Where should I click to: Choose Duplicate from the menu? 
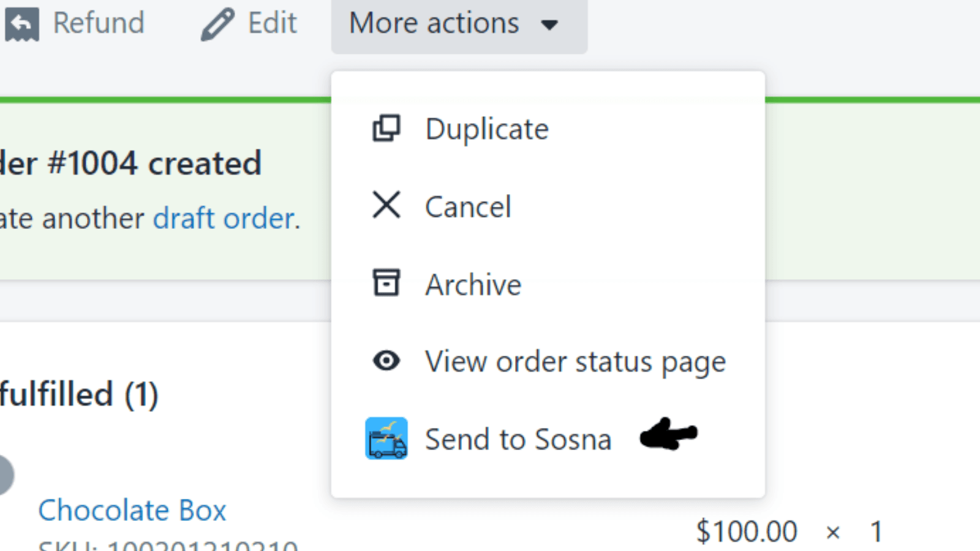[486, 129]
